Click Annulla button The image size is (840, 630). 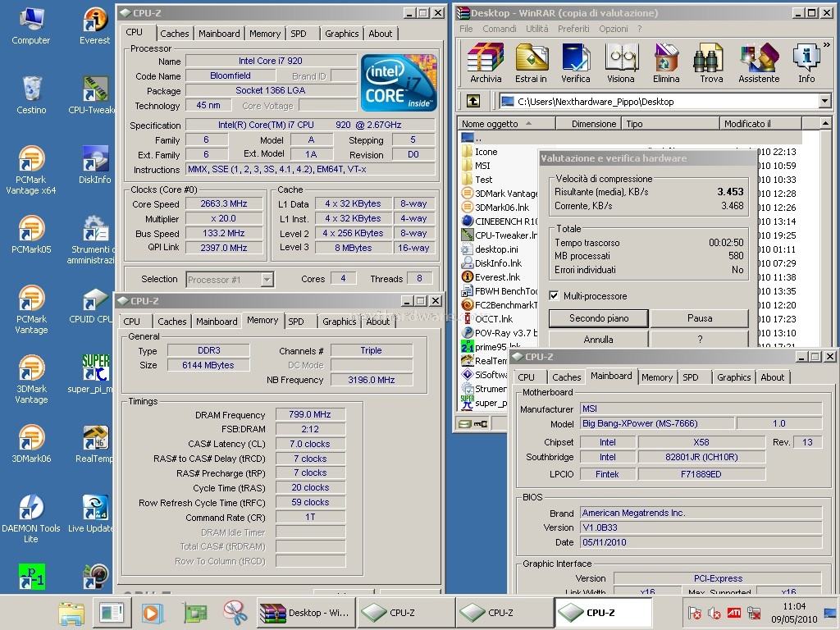point(598,339)
